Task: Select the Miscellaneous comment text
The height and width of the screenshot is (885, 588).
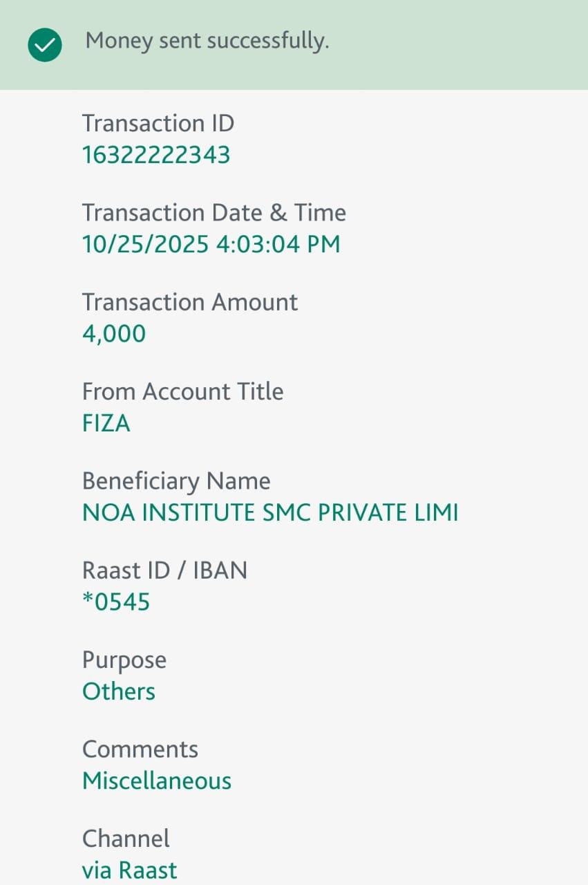Action: click(x=157, y=781)
